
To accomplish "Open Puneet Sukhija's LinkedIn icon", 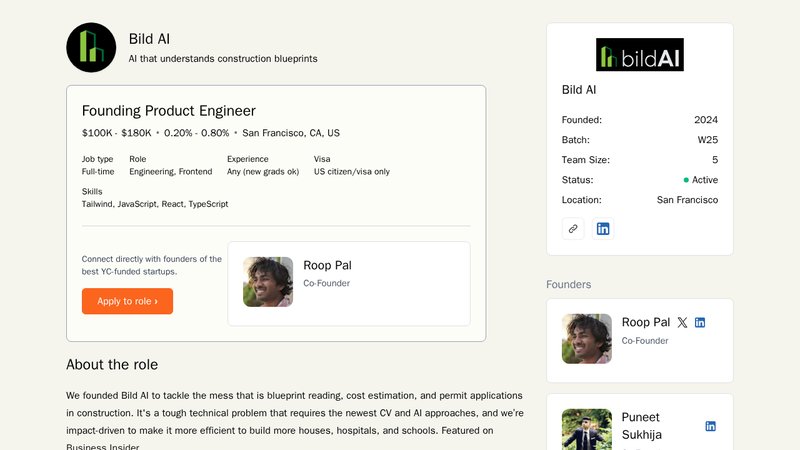I will point(710,426).
